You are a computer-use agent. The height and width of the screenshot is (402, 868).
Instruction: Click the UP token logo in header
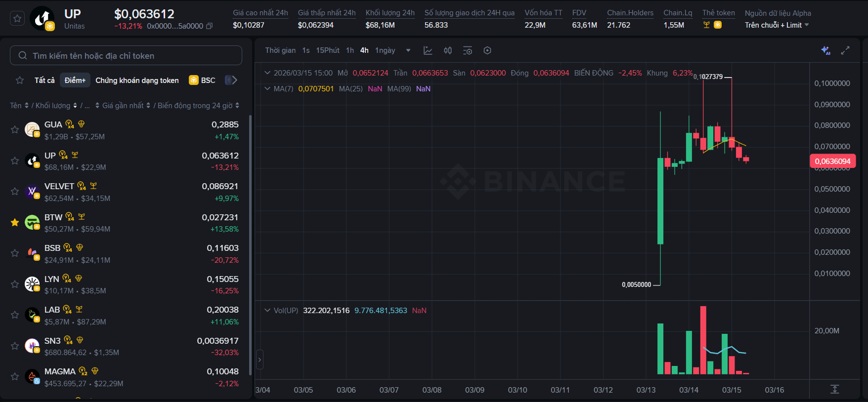point(43,19)
